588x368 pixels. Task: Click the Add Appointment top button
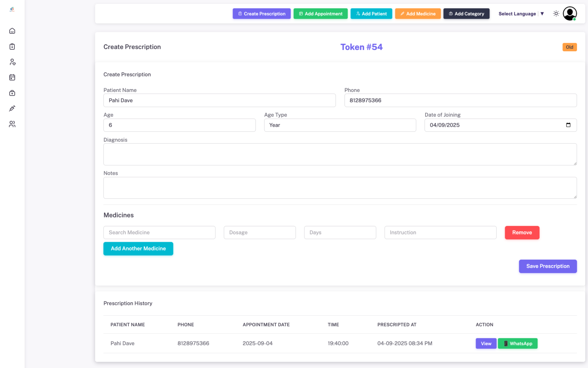[320, 14]
